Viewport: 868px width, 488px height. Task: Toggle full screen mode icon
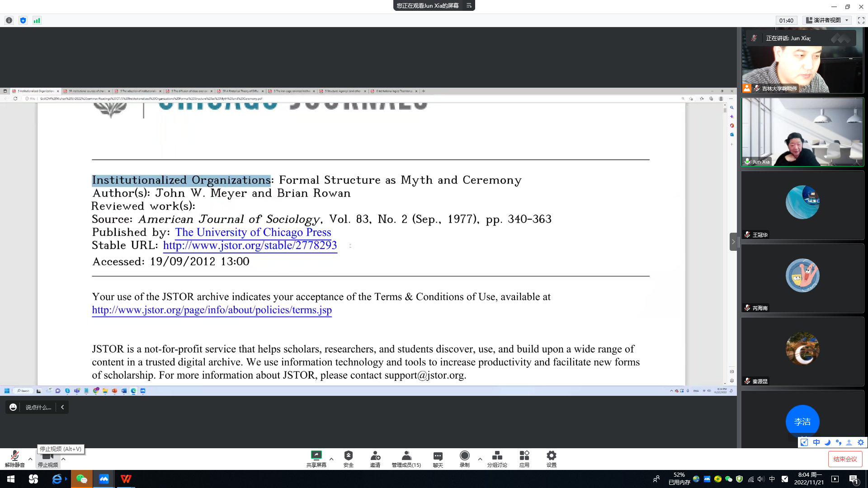(x=861, y=20)
